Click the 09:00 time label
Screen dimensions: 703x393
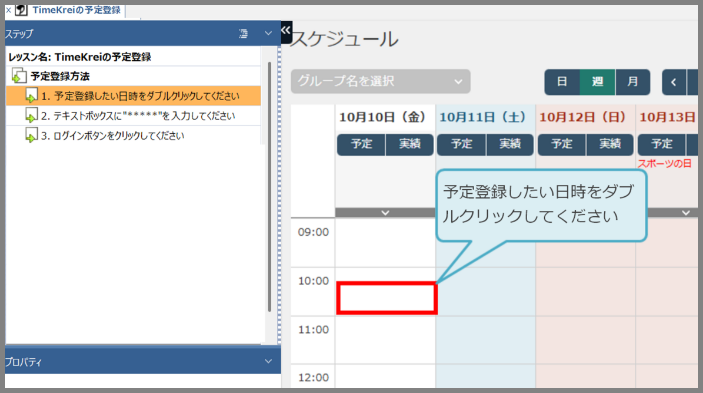pyautogui.click(x=313, y=232)
